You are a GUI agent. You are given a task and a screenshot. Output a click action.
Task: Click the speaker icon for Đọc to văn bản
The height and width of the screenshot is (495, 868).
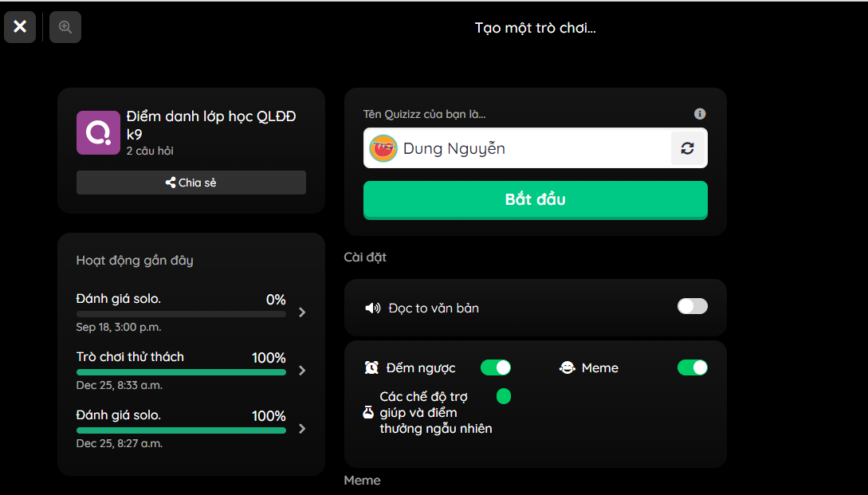coord(372,308)
